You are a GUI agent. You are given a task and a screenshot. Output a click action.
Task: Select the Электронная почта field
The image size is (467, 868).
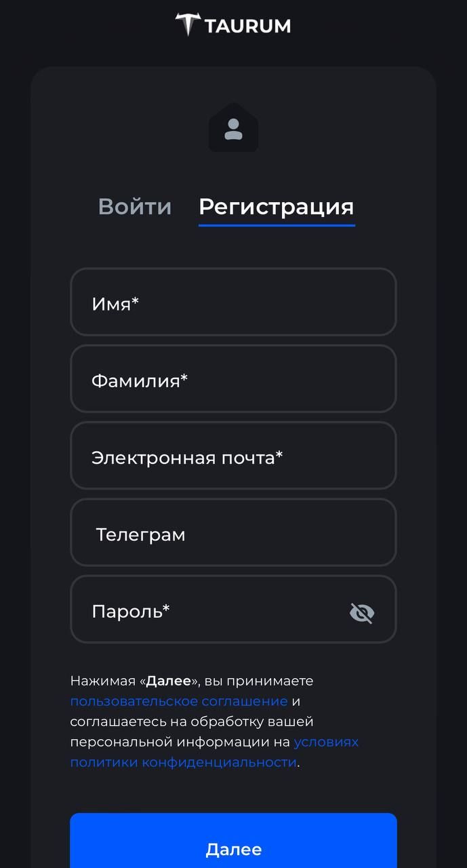tap(233, 456)
